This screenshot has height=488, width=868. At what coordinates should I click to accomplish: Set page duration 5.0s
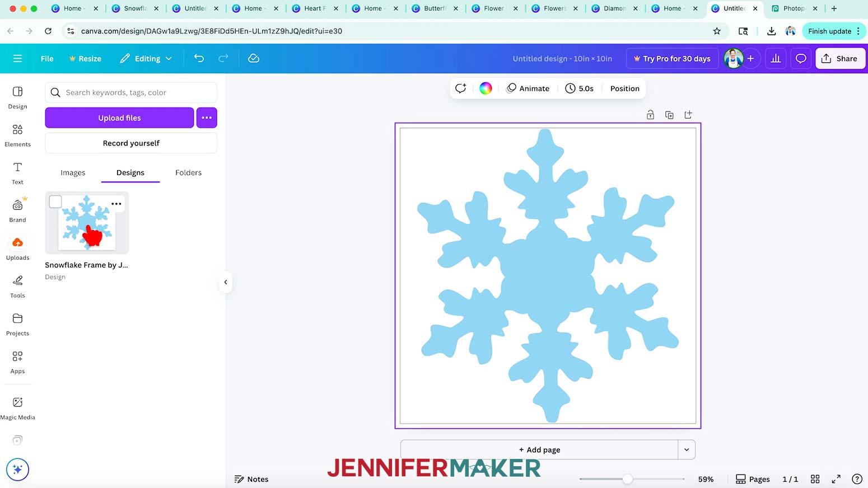(x=579, y=88)
